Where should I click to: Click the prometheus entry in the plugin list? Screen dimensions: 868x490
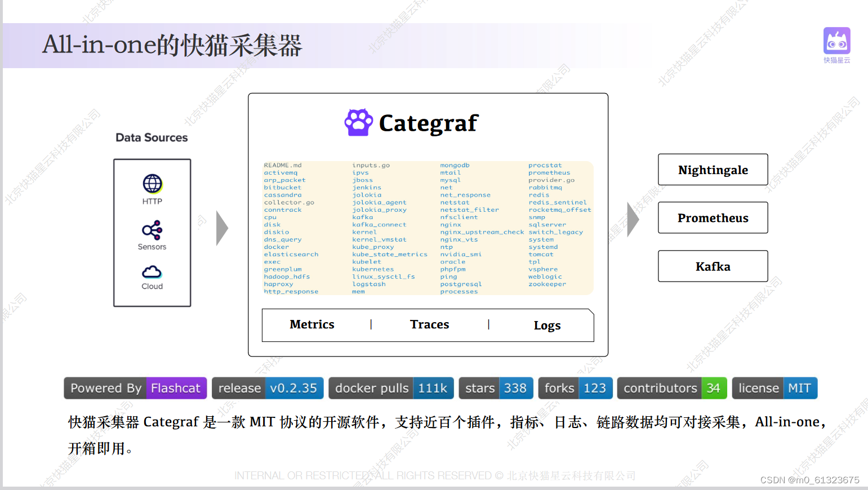pyautogui.click(x=549, y=173)
